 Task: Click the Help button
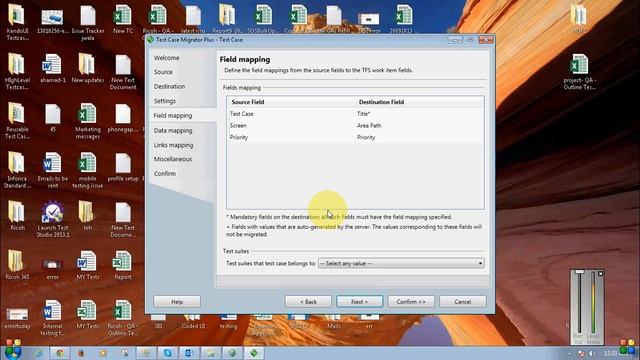click(x=177, y=302)
